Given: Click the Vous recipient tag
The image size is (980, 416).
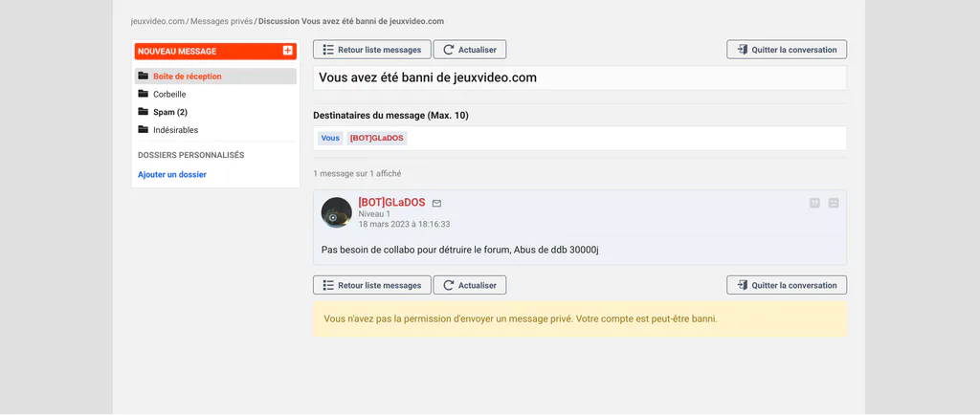Looking at the screenshot, I should (x=330, y=138).
